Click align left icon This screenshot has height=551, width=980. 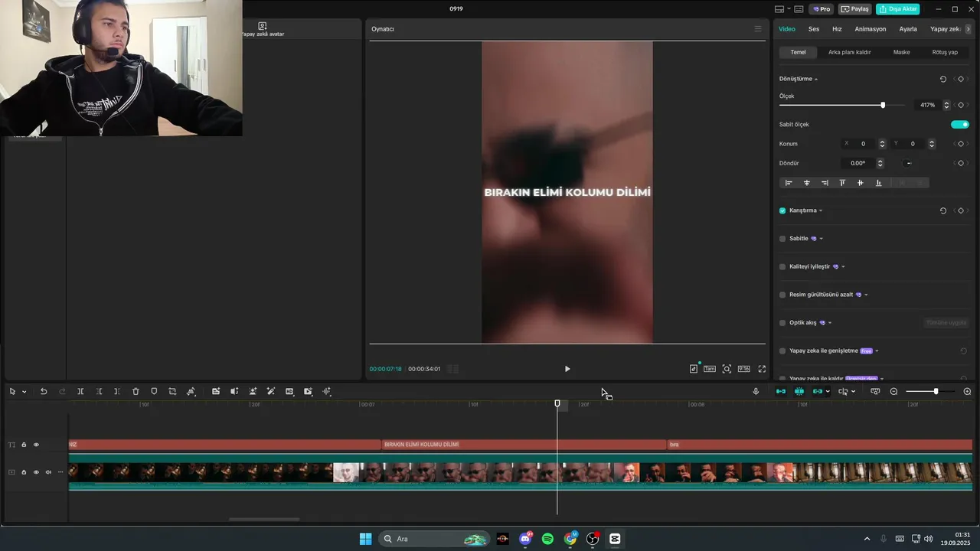(789, 183)
